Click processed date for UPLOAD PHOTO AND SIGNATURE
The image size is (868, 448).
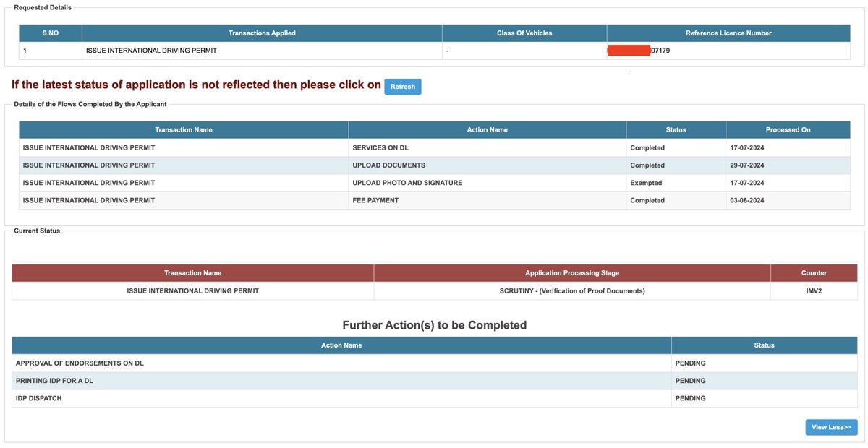(x=788, y=183)
